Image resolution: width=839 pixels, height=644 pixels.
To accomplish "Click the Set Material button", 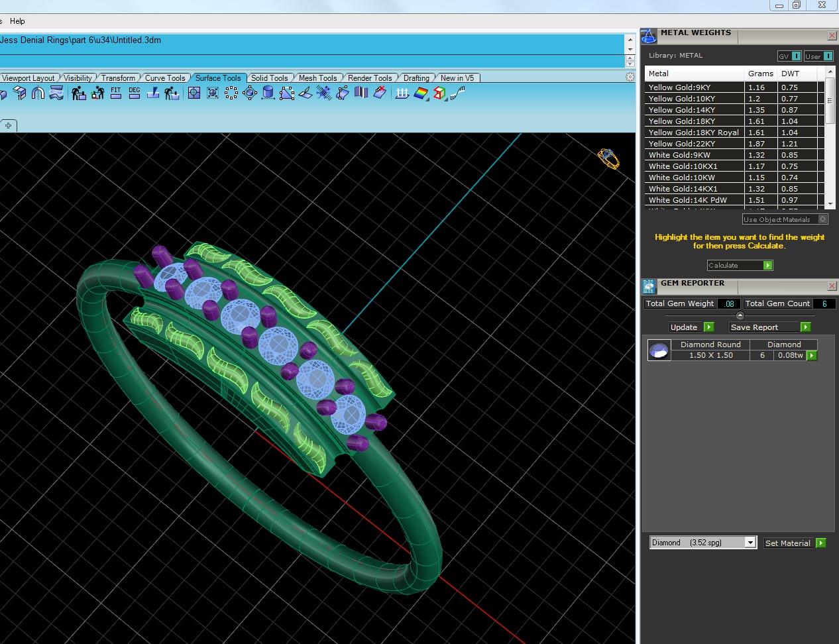I will [795, 543].
